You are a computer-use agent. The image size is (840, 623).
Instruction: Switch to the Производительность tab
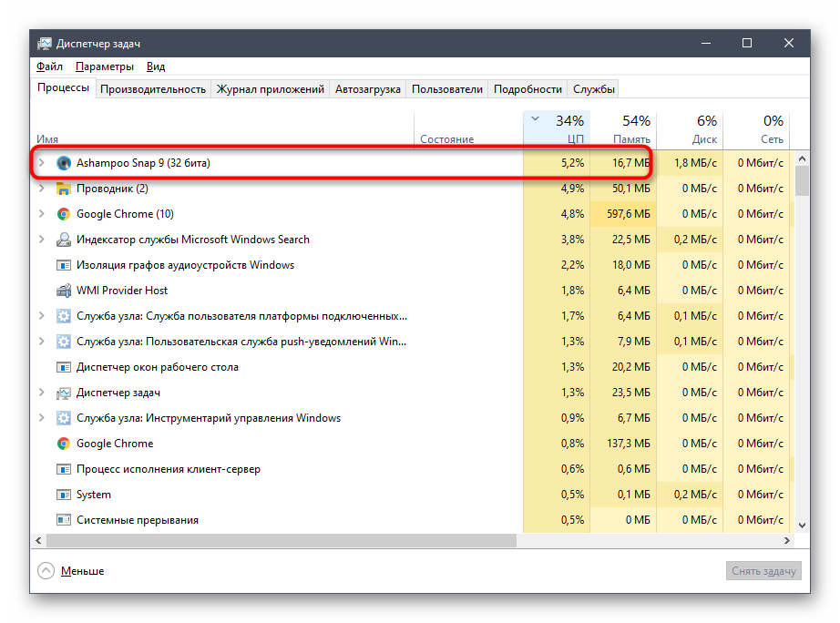153,89
